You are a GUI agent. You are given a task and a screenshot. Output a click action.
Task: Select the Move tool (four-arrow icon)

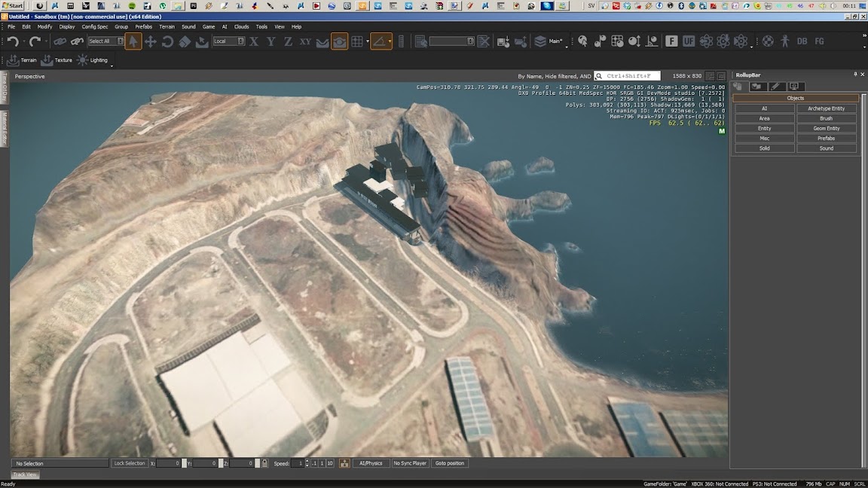[x=150, y=41]
